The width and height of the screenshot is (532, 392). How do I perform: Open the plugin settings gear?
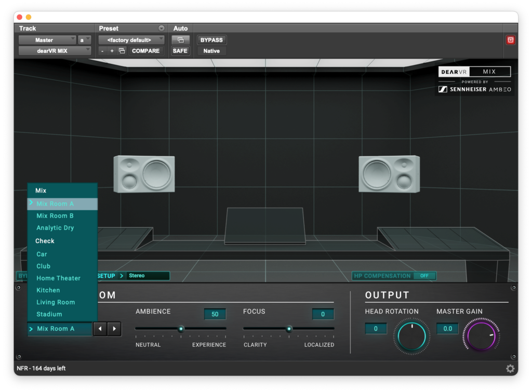(510, 369)
